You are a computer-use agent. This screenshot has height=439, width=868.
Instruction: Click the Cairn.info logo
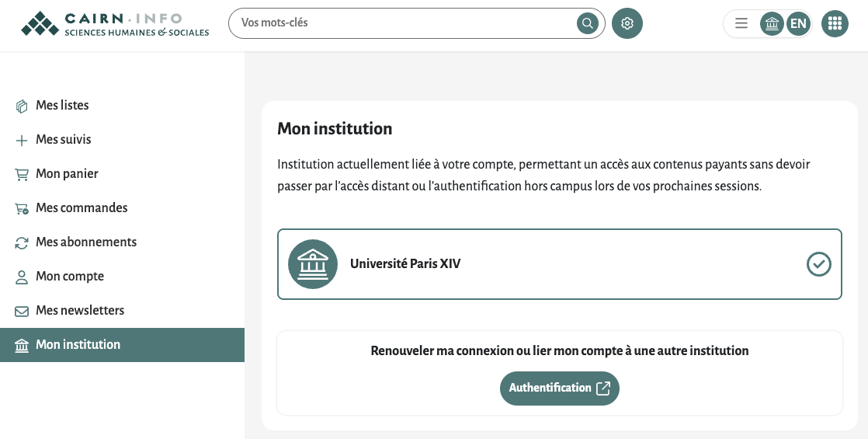(115, 24)
